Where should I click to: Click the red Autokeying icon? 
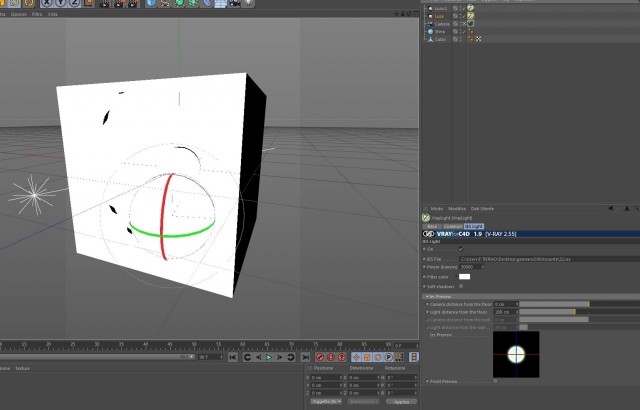(x=331, y=357)
